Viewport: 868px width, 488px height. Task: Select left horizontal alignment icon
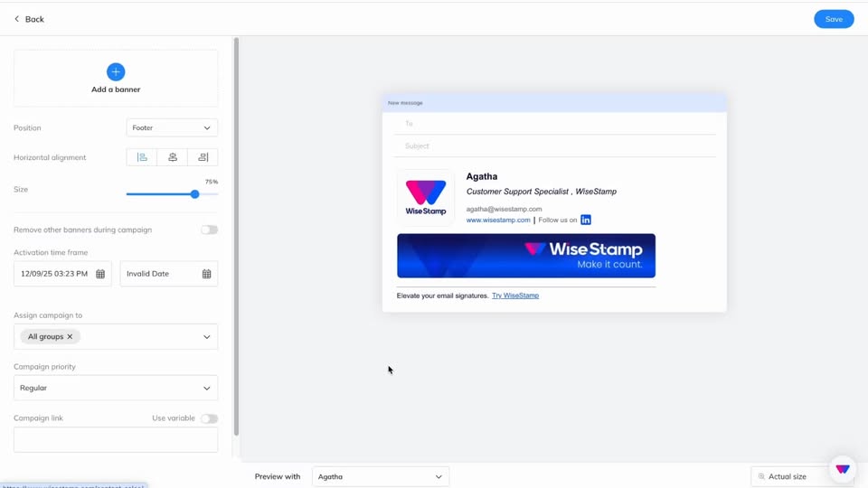coord(142,157)
